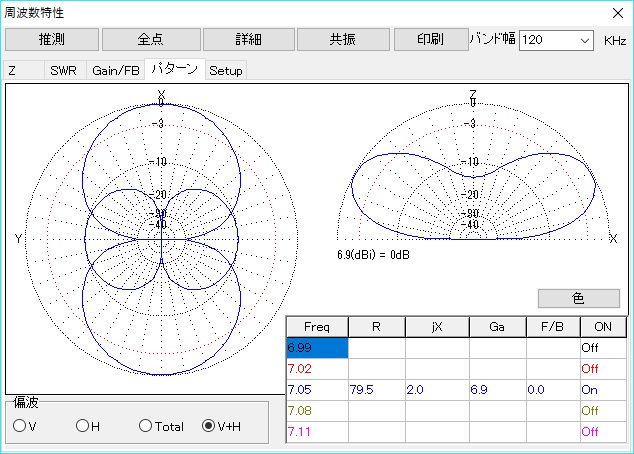Image resolution: width=634 pixels, height=454 pixels.
Task: Select the 7.08 frequency cell
Action: point(317,411)
